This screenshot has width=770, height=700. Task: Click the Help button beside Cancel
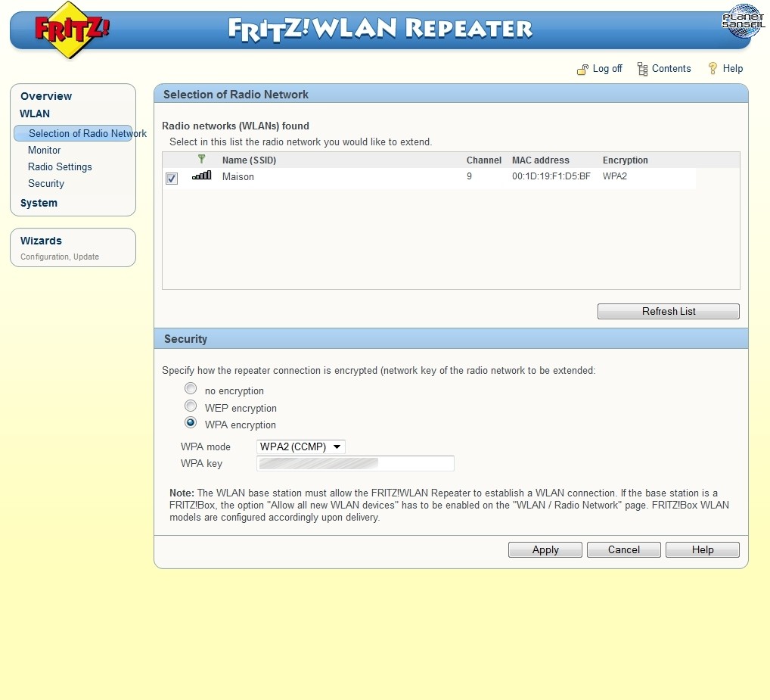[702, 549]
